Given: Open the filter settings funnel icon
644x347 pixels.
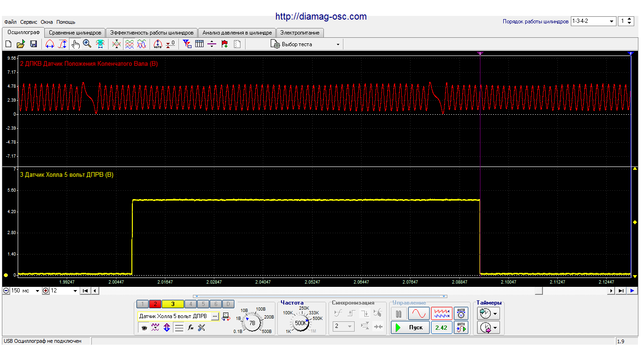Looking at the screenshot, I should (x=187, y=44).
